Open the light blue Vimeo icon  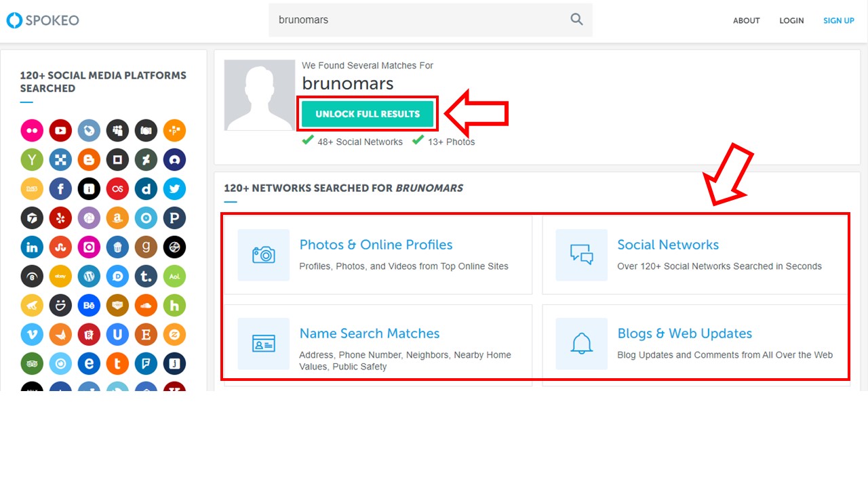(32, 335)
